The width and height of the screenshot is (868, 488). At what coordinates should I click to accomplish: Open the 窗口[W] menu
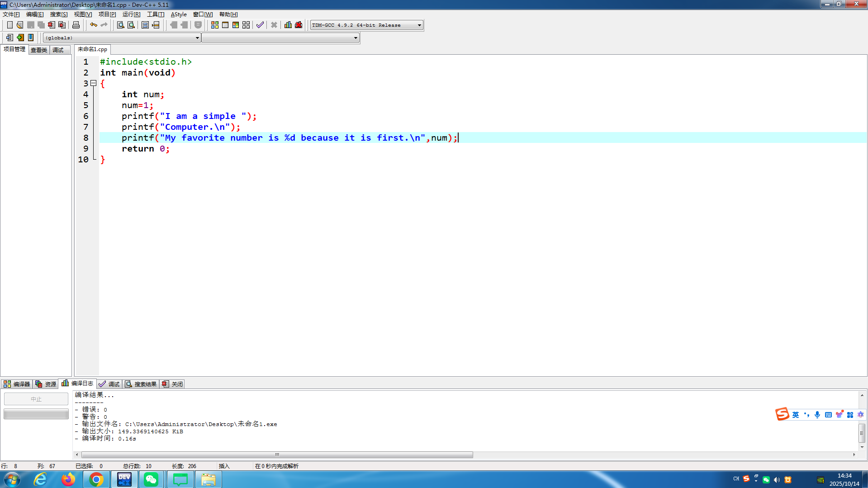coord(203,14)
